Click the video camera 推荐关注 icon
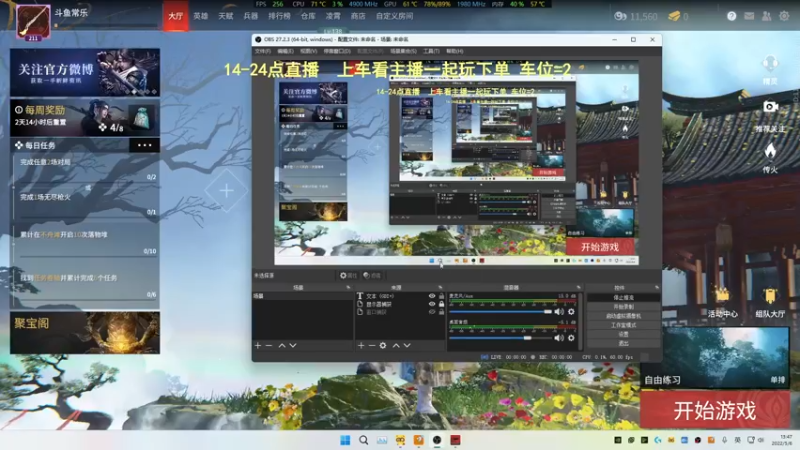 [770, 106]
